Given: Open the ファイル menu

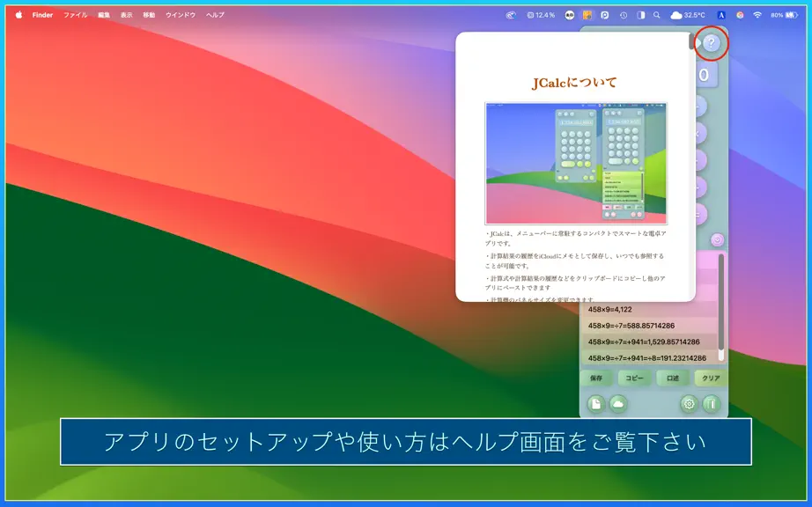Looking at the screenshot, I should [76, 15].
